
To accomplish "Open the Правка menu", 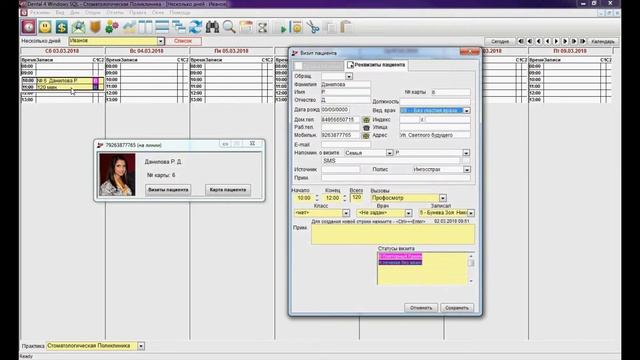I will [x=138, y=13].
